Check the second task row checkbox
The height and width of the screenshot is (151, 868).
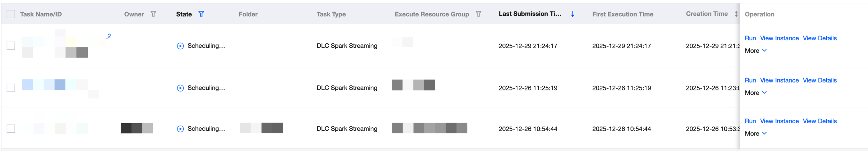[x=11, y=88]
